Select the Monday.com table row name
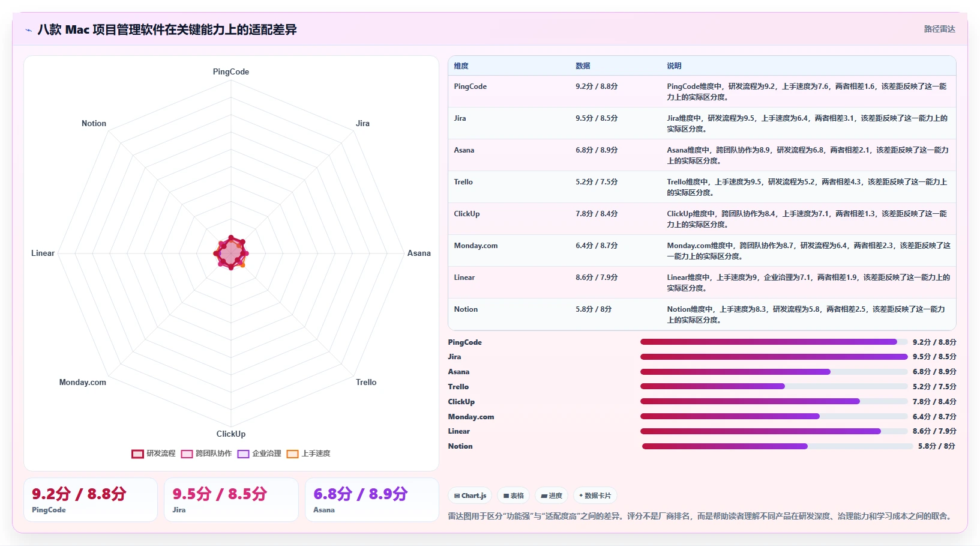The width and height of the screenshot is (980, 546). point(476,246)
